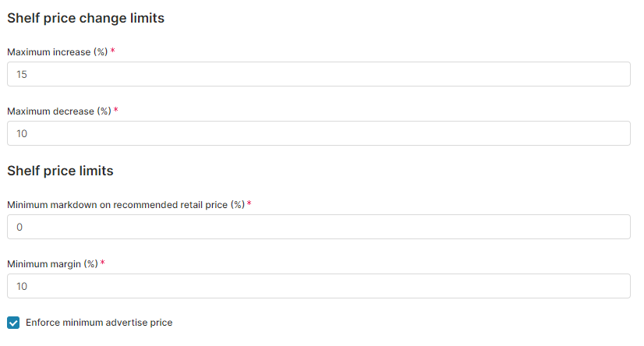The height and width of the screenshot is (346, 644).
Task: Focus the Maximum increase (%) input field
Action: [x=318, y=75]
